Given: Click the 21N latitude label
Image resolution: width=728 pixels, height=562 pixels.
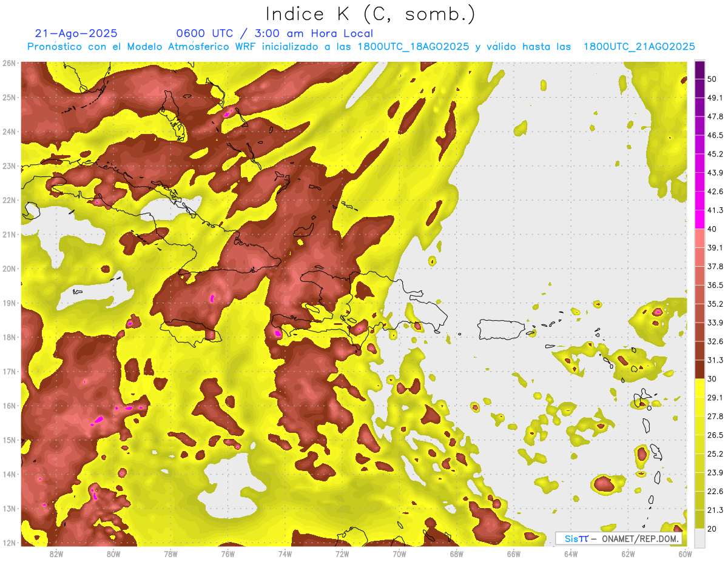Looking at the screenshot, I should pyautogui.click(x=9, y=235).
